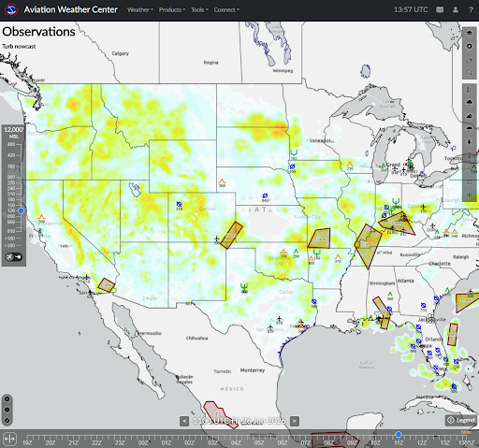Click the Conv SIGMET polygon near Kansas City
Image resolution: width=479 pixels, height=448 pixels.
tap(320, 238)
